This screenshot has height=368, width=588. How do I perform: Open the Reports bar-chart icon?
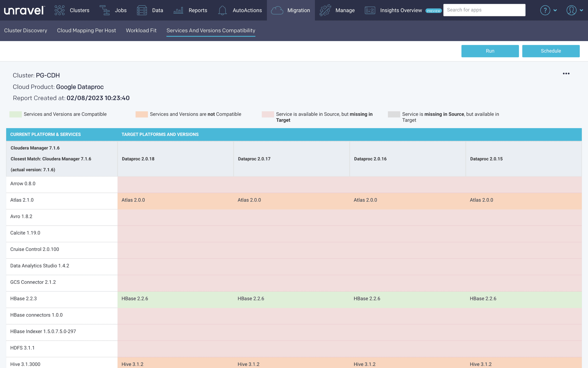pos(178,10)
